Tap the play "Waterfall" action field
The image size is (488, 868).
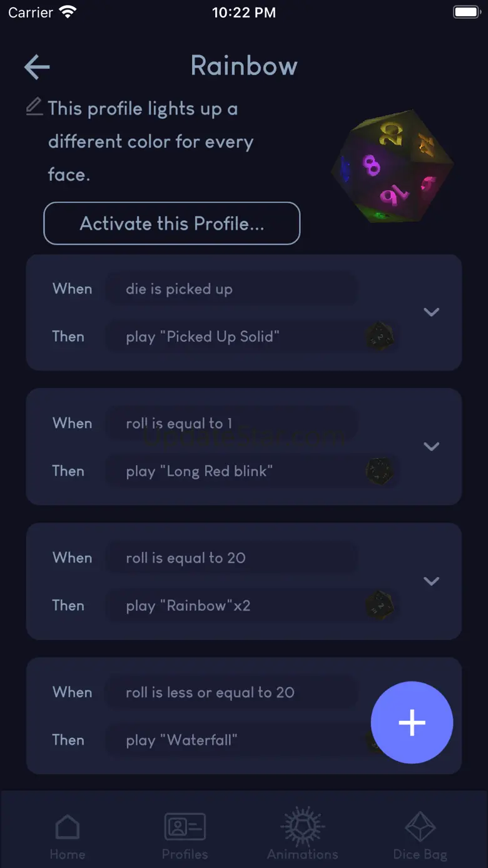click(x=231, y=740)
